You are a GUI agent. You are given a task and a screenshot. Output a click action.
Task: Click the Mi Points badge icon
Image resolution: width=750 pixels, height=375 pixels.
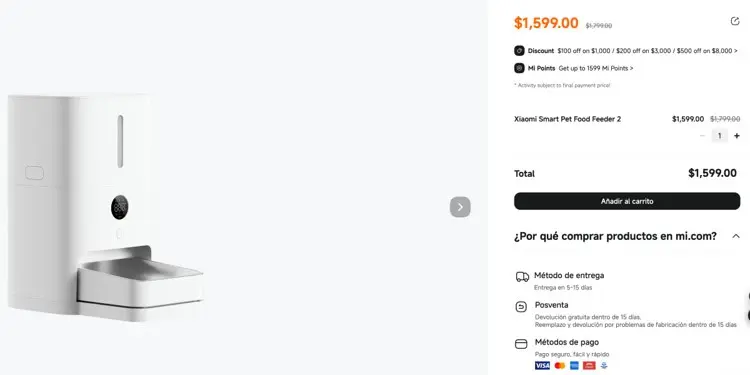[x=519, y=68]
